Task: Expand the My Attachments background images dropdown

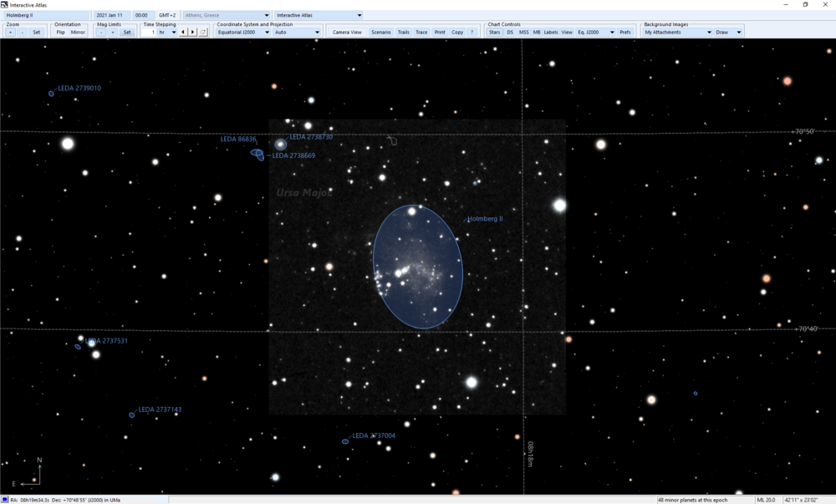Action: (677, 33)
